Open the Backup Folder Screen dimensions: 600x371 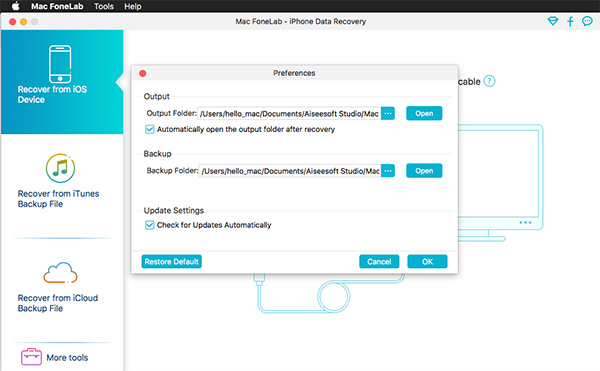point(424,171)
